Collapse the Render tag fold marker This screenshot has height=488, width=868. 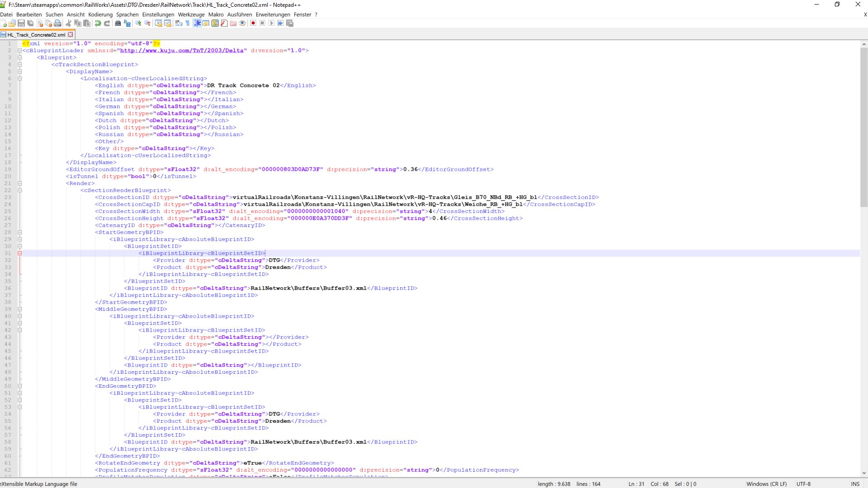click(20, 184)
